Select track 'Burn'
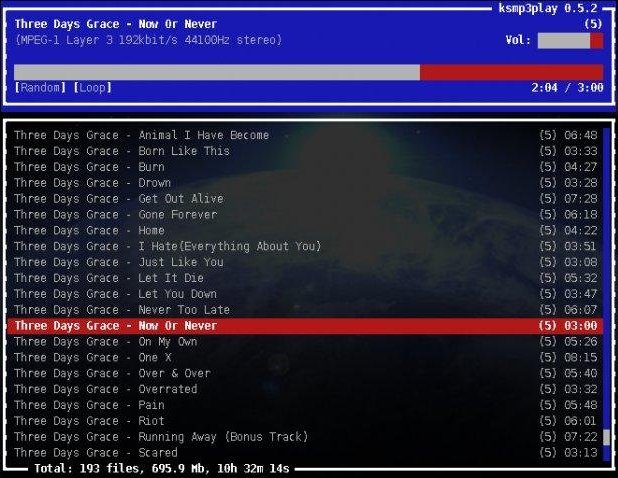618x478 pixels. (x=305, y=167)
